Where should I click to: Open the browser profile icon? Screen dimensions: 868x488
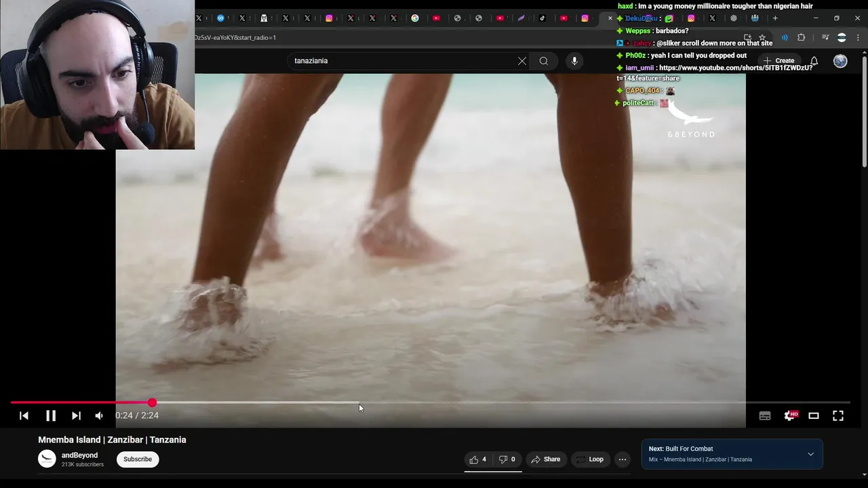click(x=842, y=37)
